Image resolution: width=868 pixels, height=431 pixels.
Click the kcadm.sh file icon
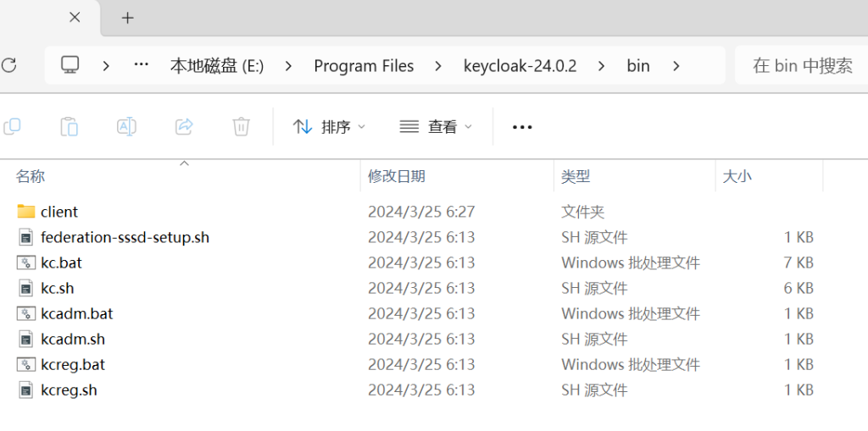point(26,340)
